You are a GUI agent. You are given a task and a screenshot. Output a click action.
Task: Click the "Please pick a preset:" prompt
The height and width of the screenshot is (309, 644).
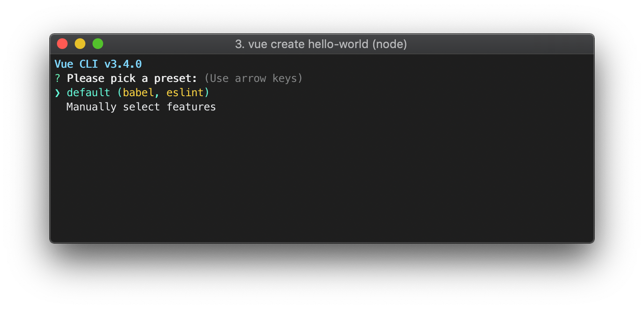point(132,79)
